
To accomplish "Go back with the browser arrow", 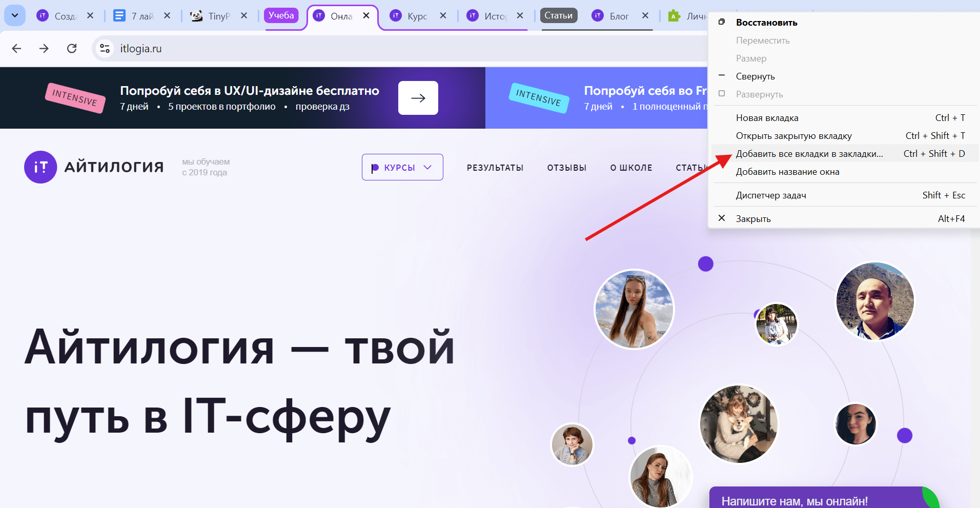I will 16,49.
